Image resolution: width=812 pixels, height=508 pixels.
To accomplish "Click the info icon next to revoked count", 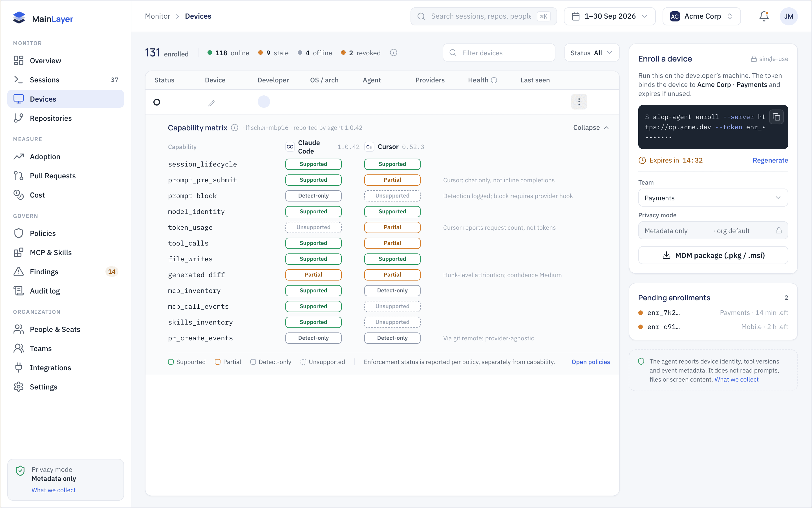I will pos(394,53).
